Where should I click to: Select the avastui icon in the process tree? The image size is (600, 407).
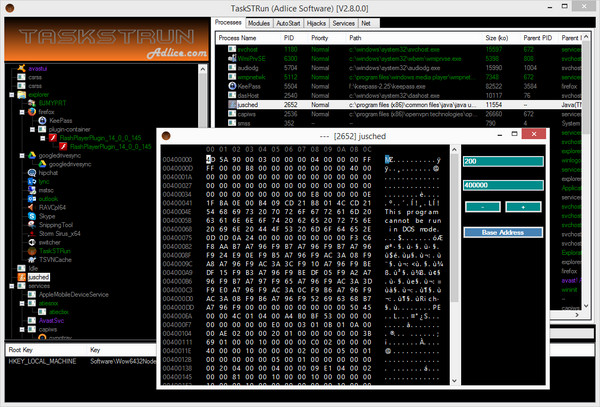21,68
